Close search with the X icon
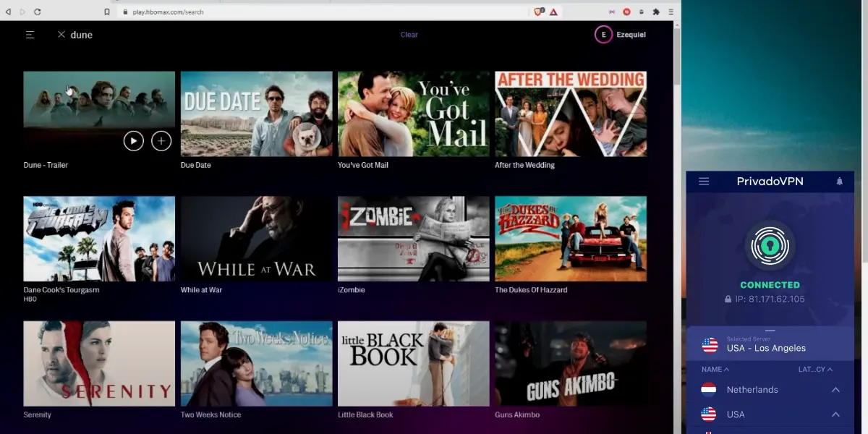868x434 pixels. (61, 35)
